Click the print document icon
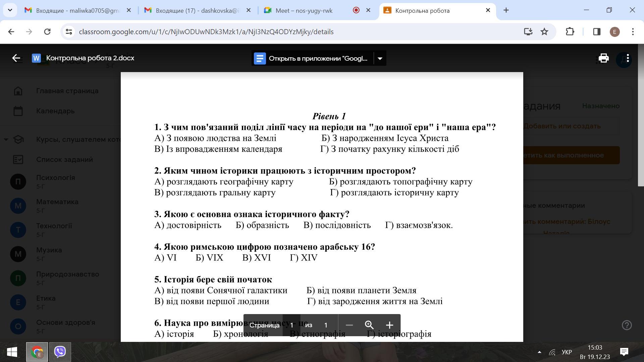The image size is (644, 362). click(603, 58)
